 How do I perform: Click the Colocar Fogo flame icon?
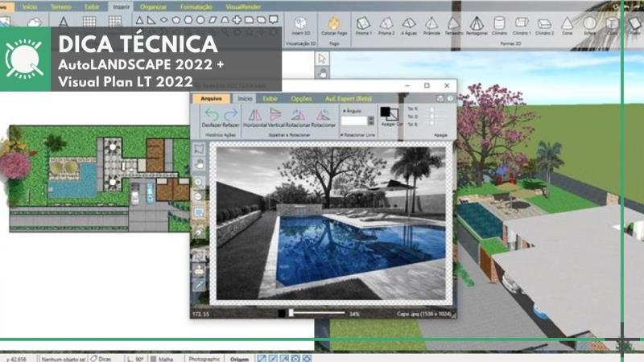tap(334, 23)
